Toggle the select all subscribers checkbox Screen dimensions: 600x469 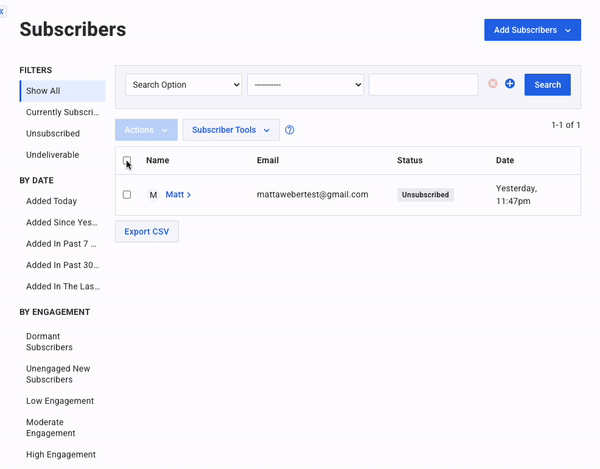(x=127, y=160)
